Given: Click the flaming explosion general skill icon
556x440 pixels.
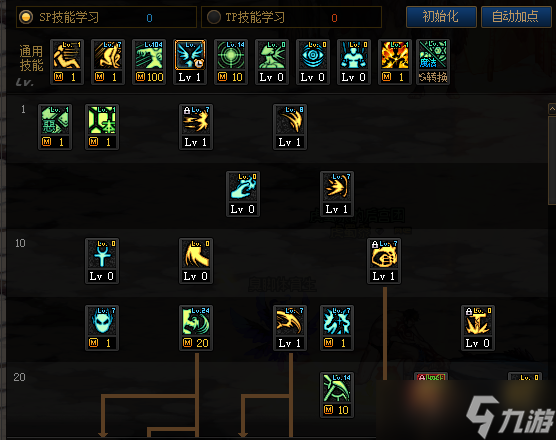Looking at the screenshot, I should click(x=395, y=62).
